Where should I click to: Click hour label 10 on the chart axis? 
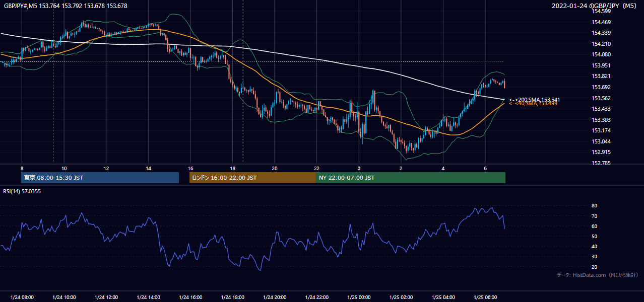(64, 168)
